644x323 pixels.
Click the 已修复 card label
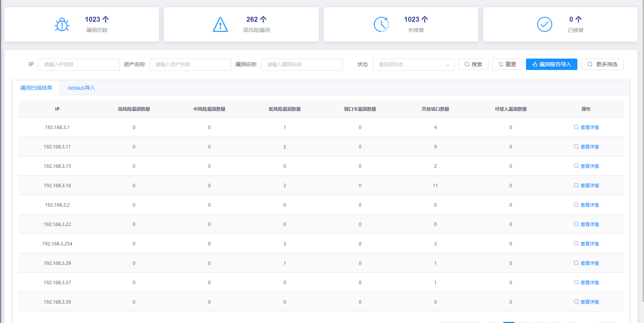(575, 30)
